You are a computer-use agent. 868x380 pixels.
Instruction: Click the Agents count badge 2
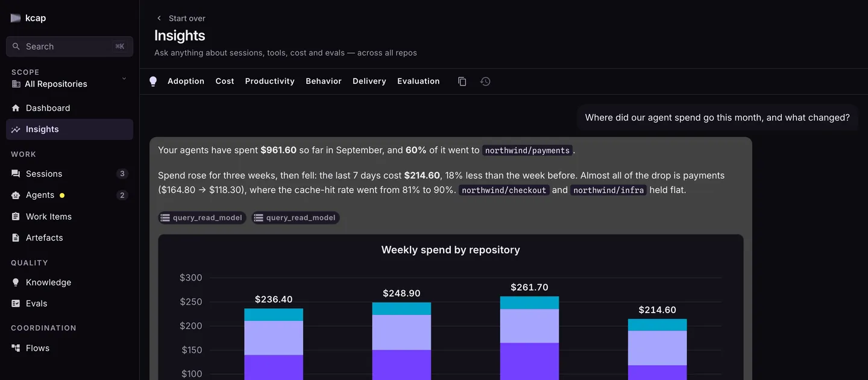122,195
